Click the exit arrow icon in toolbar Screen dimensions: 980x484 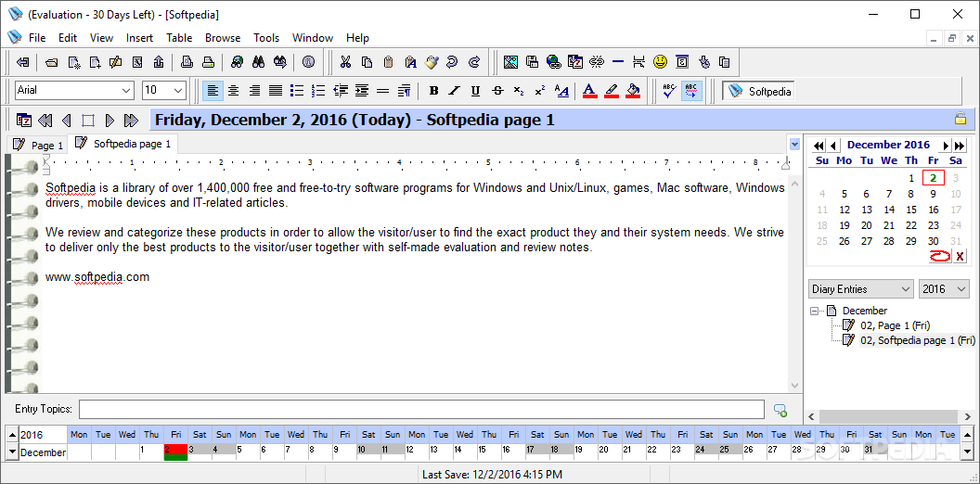click(23, 62)
